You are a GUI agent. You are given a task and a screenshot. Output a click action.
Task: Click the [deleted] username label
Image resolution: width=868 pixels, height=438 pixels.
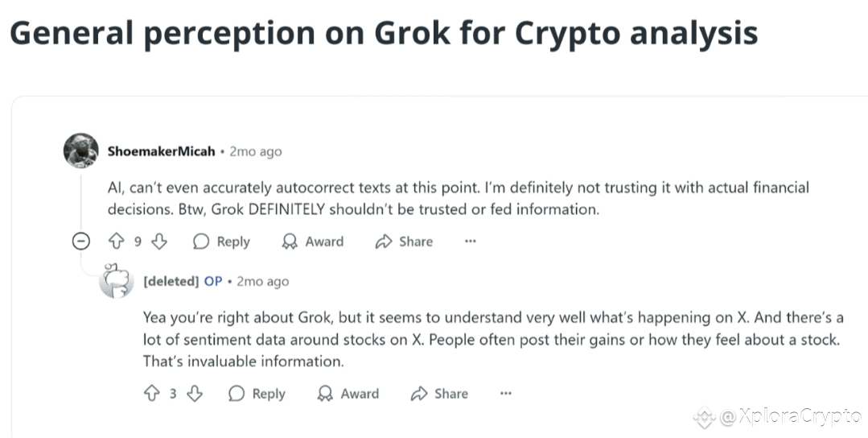[171, 281]
